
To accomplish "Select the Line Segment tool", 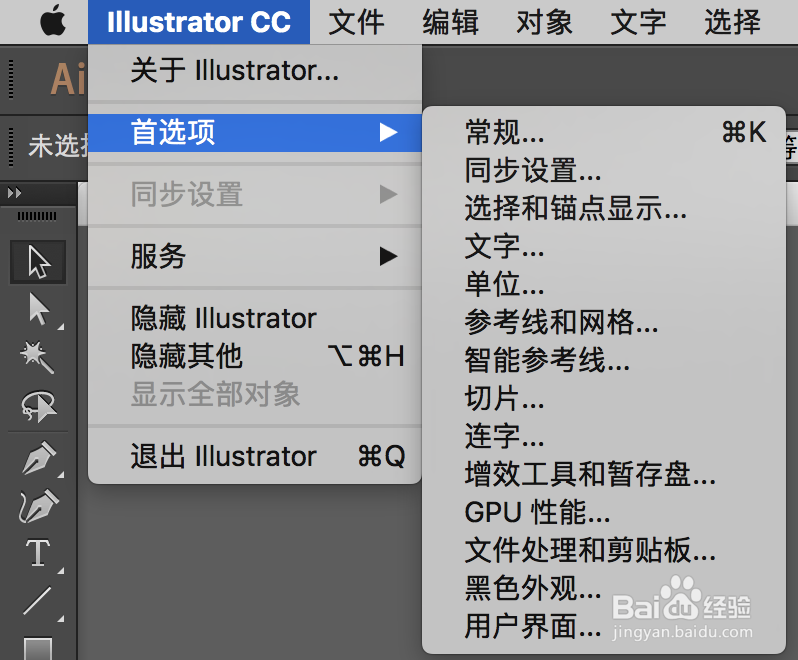I will pyautogui.click(x=38, y=601).
